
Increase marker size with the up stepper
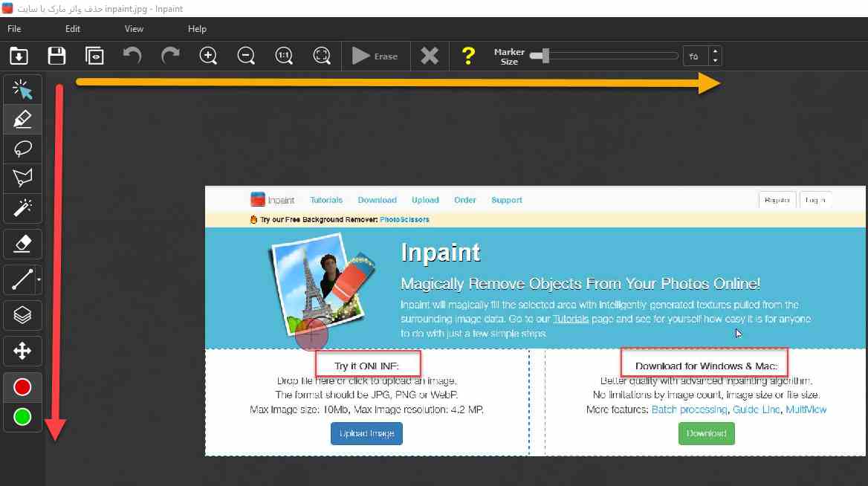715,52
